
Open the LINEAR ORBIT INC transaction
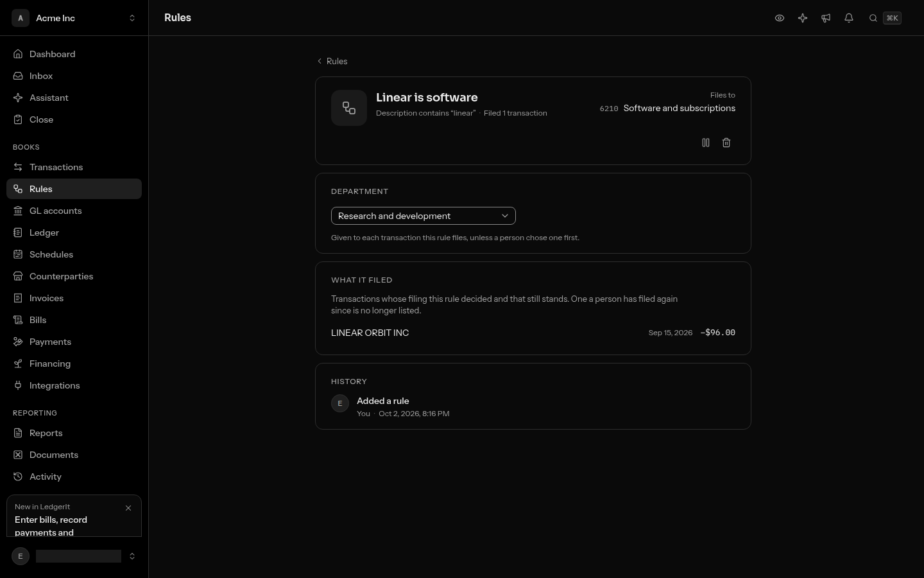click(533, 333)
